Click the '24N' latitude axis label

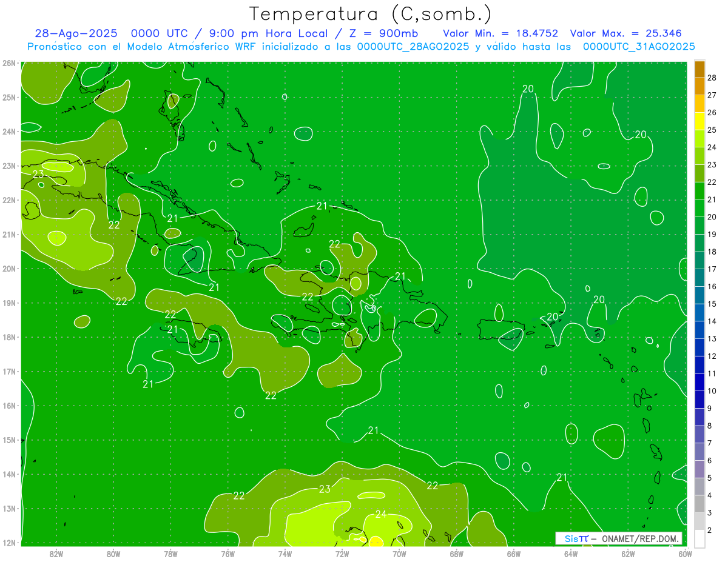9,132
